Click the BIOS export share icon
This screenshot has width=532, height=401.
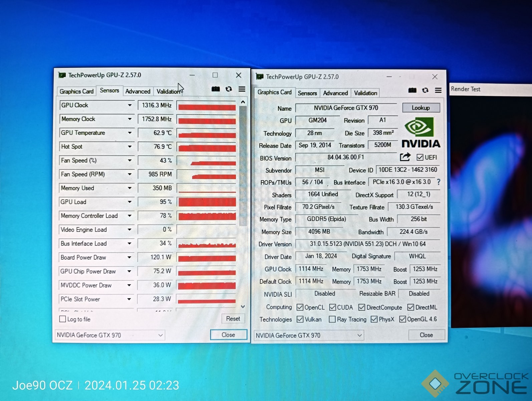[405, 157]
